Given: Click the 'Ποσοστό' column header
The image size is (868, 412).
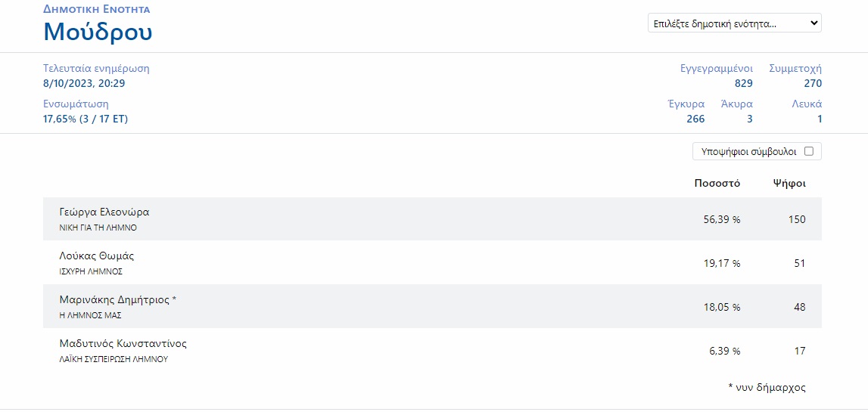Looking at the screenshot, I should click(x=717, y=183).
